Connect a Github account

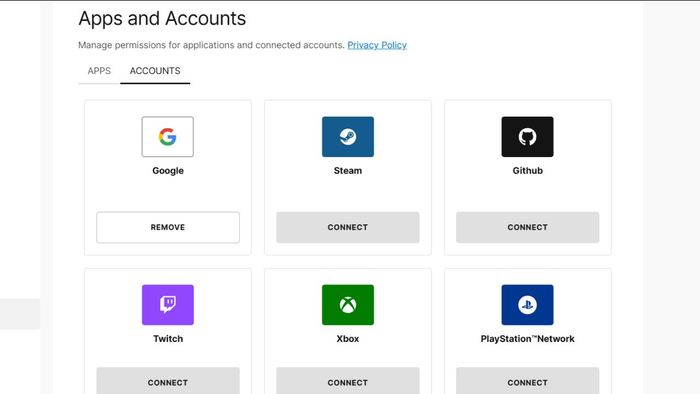click(x=527, y=227)
